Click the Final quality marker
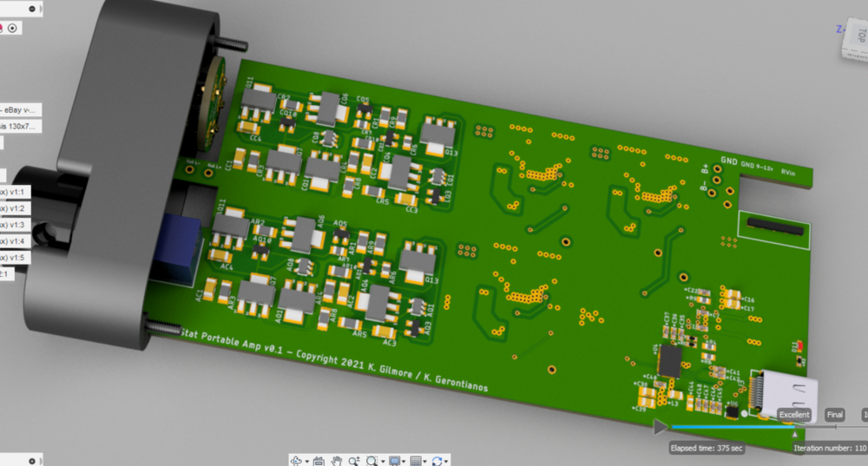Screen dimensions: 868x466 click(x=835, y=416)
